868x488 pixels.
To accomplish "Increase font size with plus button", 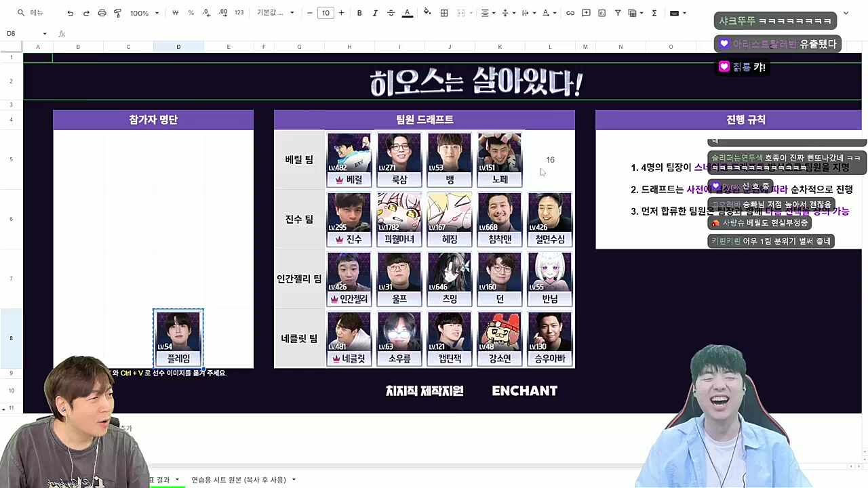I will click(341, 13).
